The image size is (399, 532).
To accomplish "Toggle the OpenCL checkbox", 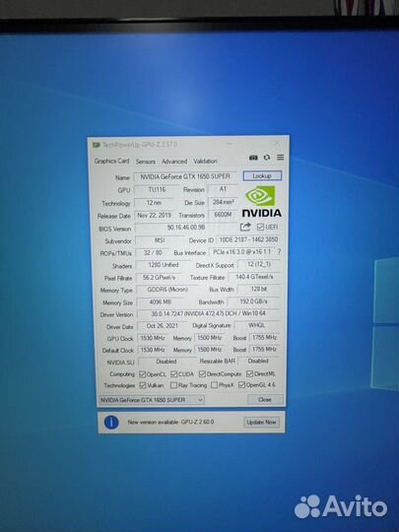I will pyautogui.click(x=142, y=374).
